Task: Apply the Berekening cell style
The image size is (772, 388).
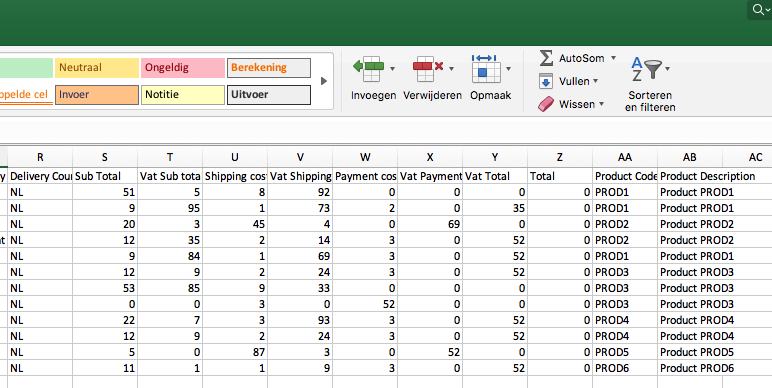Action: coord(269,68)
